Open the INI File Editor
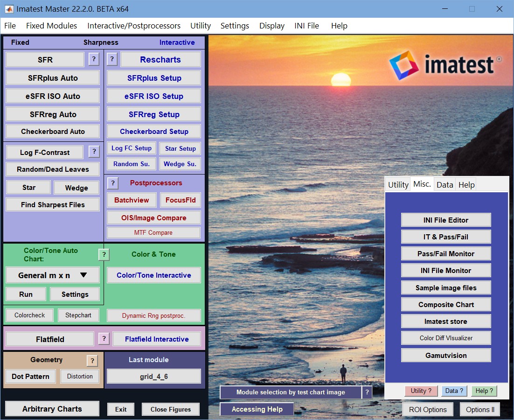The image size is (514, 420). 446,220
